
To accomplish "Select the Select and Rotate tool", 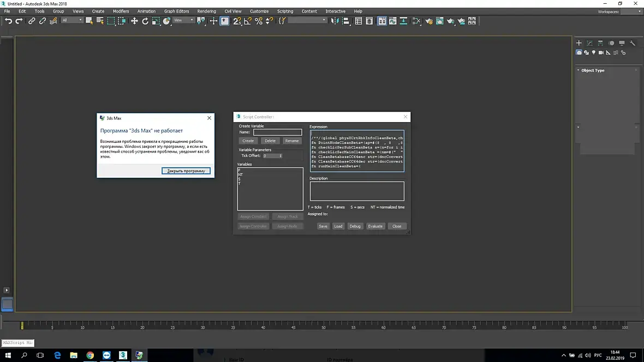I will 145,21.
